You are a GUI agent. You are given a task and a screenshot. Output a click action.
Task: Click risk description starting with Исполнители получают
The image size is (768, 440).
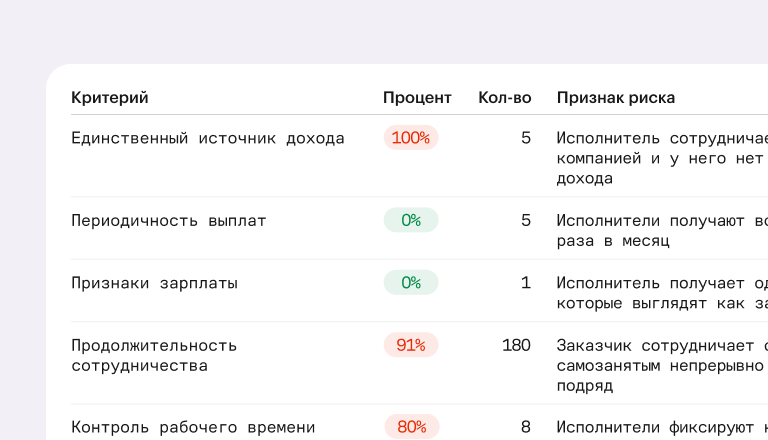[x=662, y=230]
